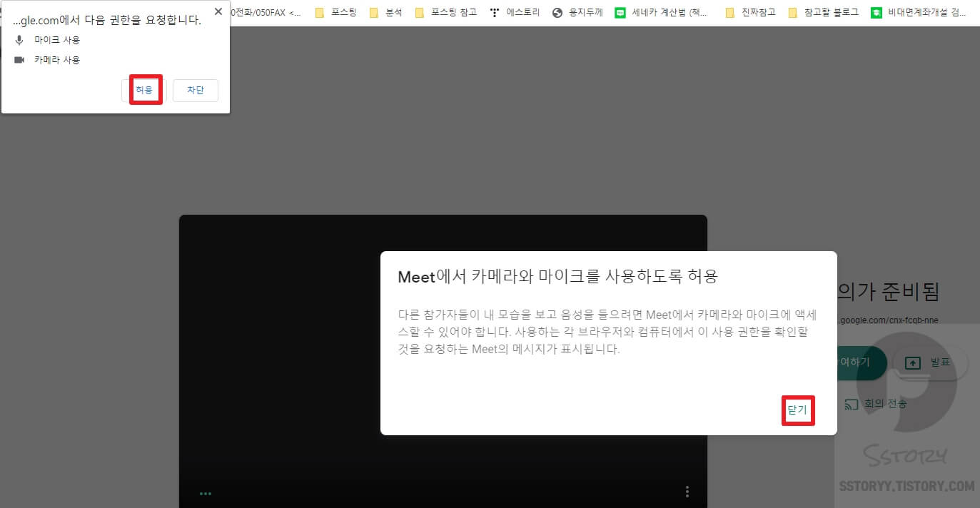Click the cast icon beside 회의 전송

tap(851, 404)
